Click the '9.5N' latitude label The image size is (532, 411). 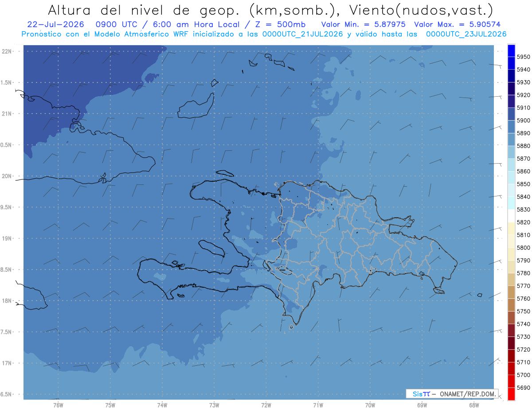[x=7, y=207]
